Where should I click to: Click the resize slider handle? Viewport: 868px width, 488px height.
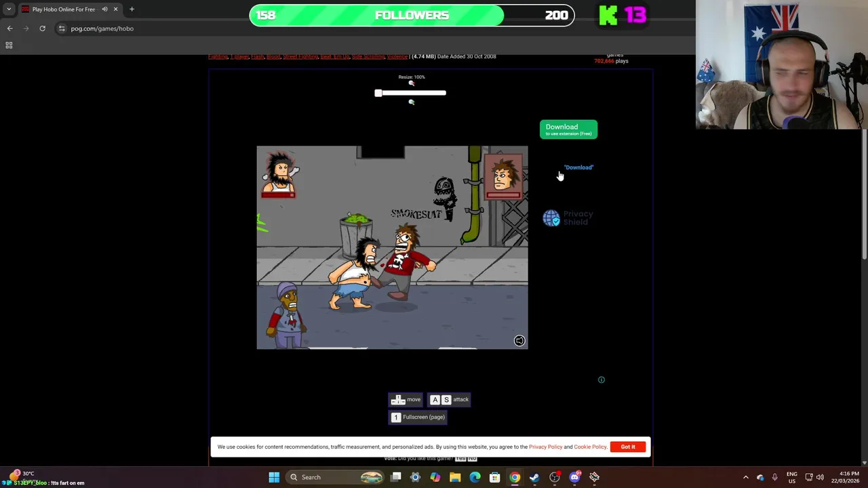coord(378,93)
